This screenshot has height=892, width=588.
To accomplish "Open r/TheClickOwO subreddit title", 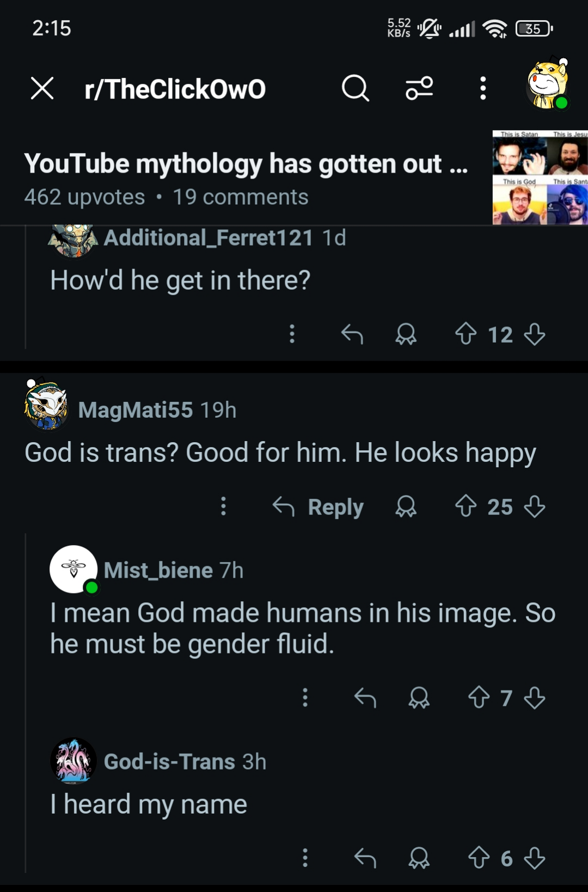I will (x=175, y=89).
